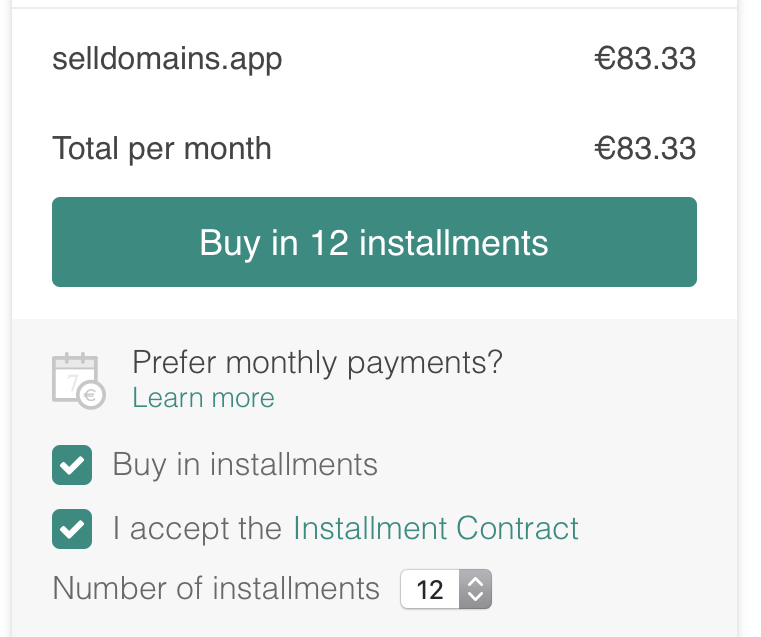
Task: Click the euro coin badge on calendar
Action: 91,395
